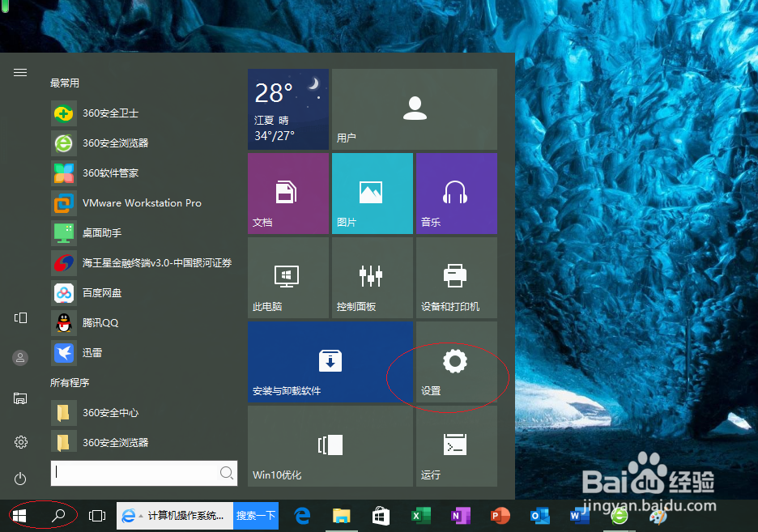Viewport: 758px width, 532px height.
Task: Click the taskbar search magnifier
Action: click(58, 516)
